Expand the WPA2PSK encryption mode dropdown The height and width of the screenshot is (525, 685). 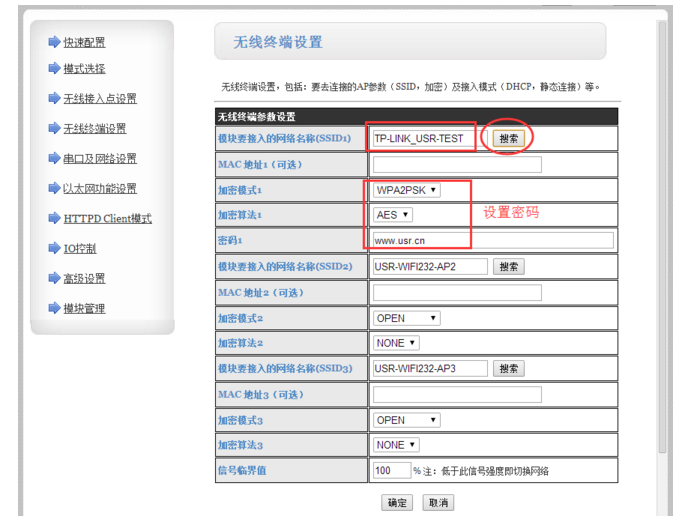(406, 190)
